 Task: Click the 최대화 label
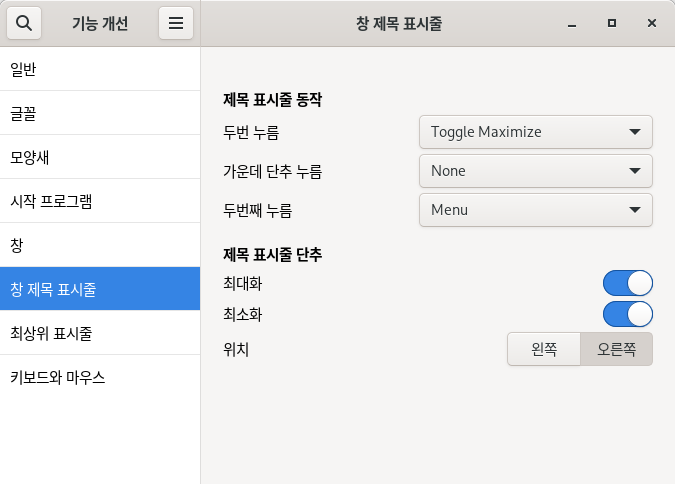coord(242,284)
